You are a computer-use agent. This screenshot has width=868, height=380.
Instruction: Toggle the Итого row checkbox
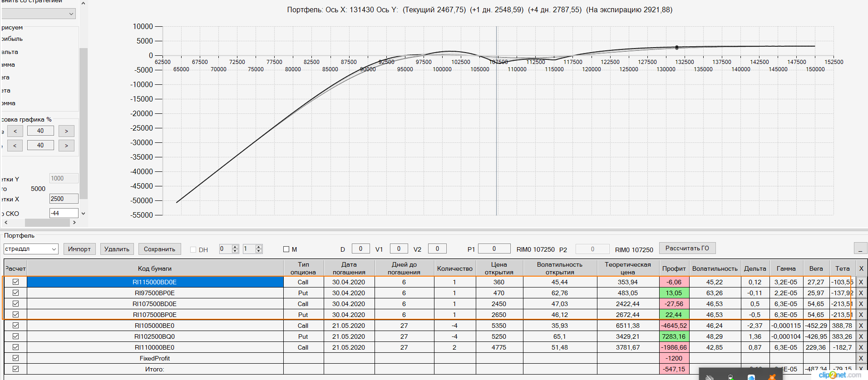tap(15, 369)
